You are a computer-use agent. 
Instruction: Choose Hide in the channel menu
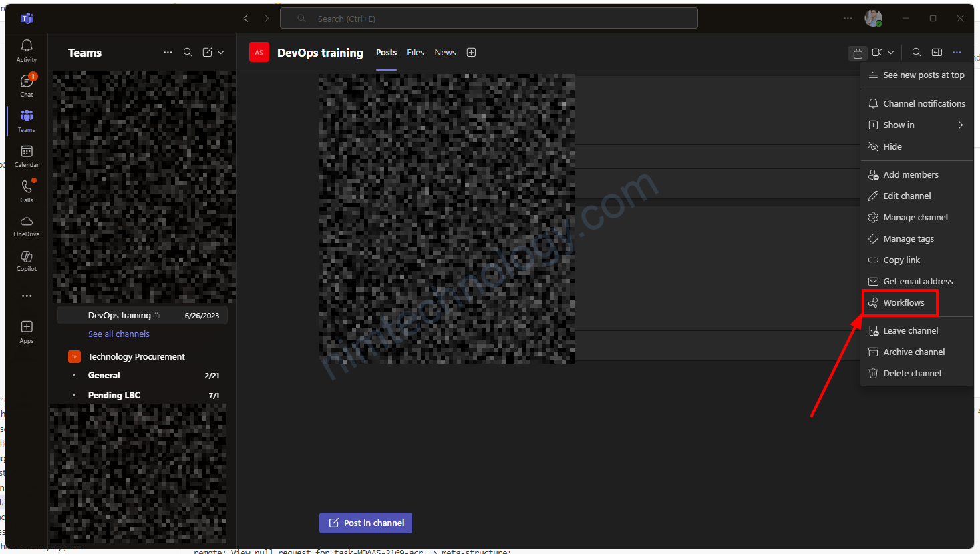(x=892, y=147)
